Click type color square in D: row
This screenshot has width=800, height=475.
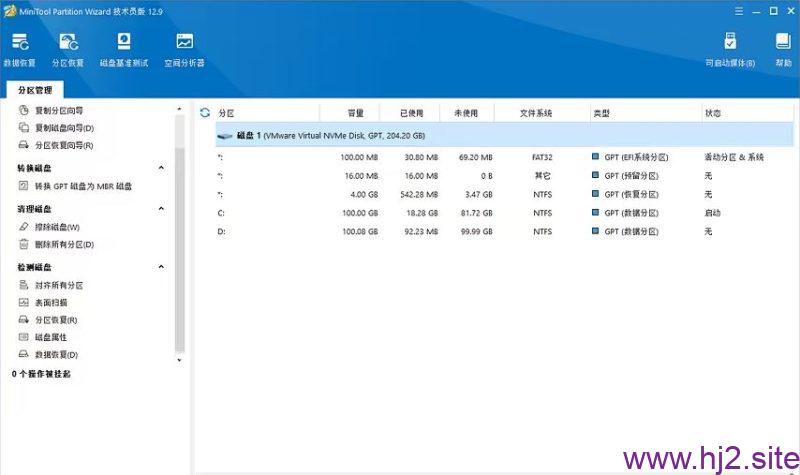click(595, 231)
